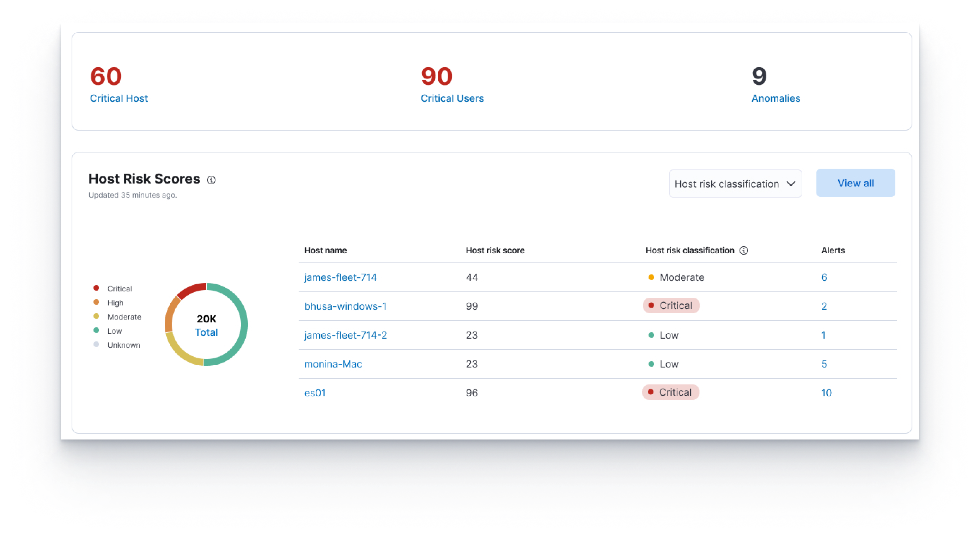This screenshot has height=538, width=980.
Task: Open the es01 host link
Action: pos(315,393)
